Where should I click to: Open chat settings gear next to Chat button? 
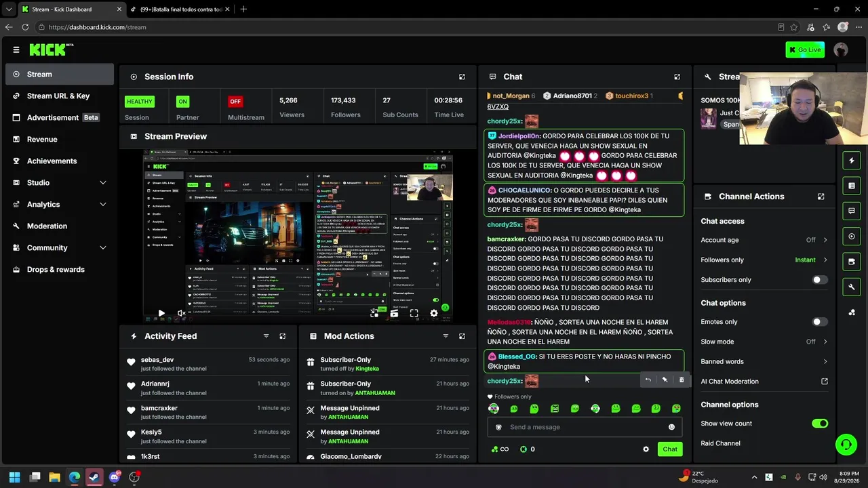[646, 449]
